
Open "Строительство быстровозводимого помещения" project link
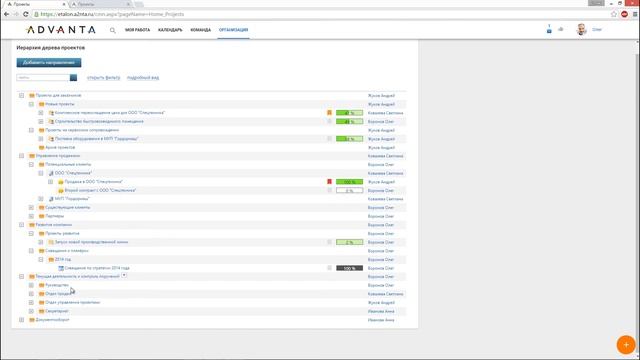coord(99,121)
